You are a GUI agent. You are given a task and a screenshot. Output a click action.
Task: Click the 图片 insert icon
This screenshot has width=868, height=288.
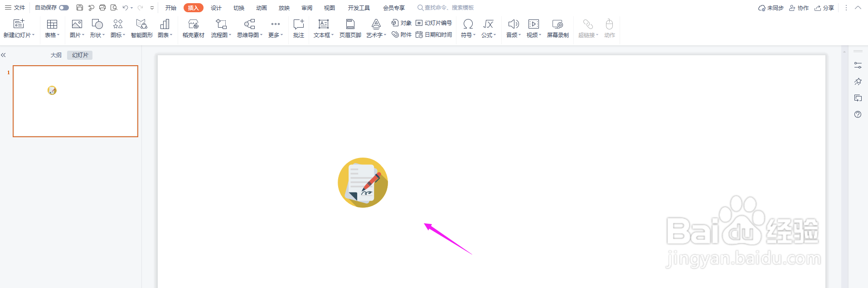click(77, 24)
